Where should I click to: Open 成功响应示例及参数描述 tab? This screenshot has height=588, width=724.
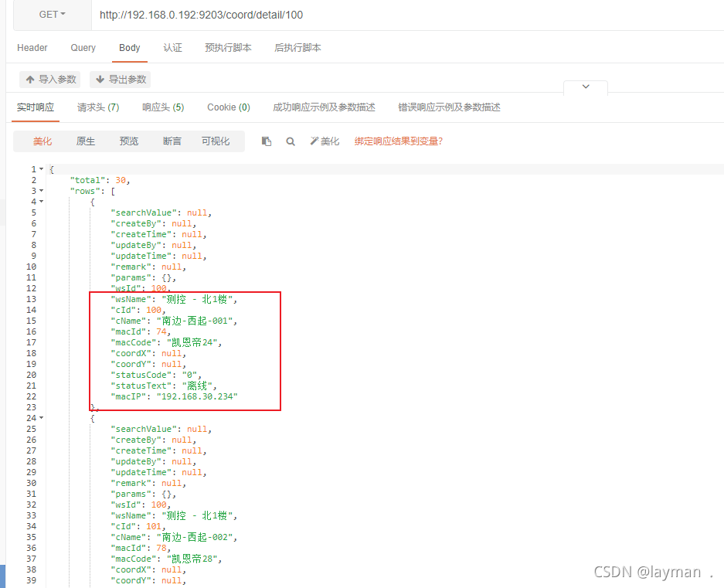pos(324,107)
